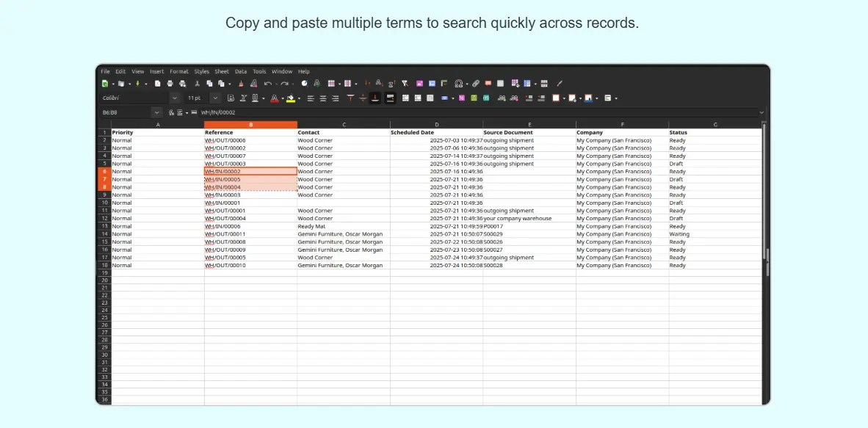Open the font size dropdown
This screenshot has height=428, width=868.
coord(214,98)
